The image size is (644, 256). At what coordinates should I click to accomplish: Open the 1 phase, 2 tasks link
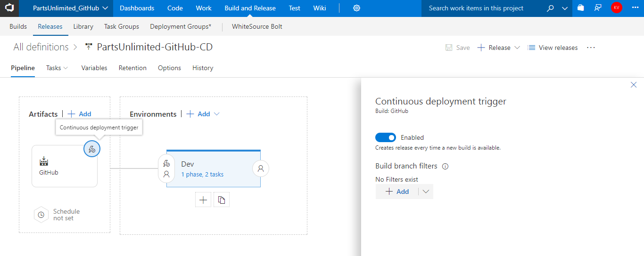tap(202, 174)
